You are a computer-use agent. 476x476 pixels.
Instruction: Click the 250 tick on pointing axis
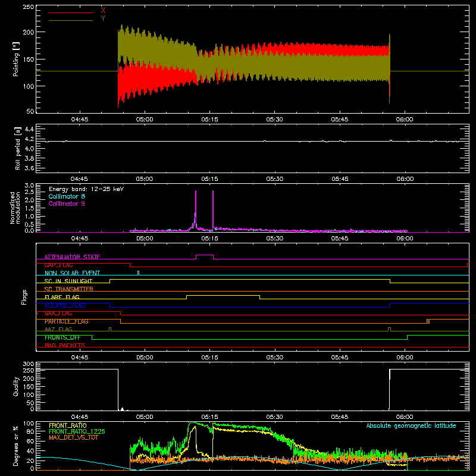click(x=29, y=7)
